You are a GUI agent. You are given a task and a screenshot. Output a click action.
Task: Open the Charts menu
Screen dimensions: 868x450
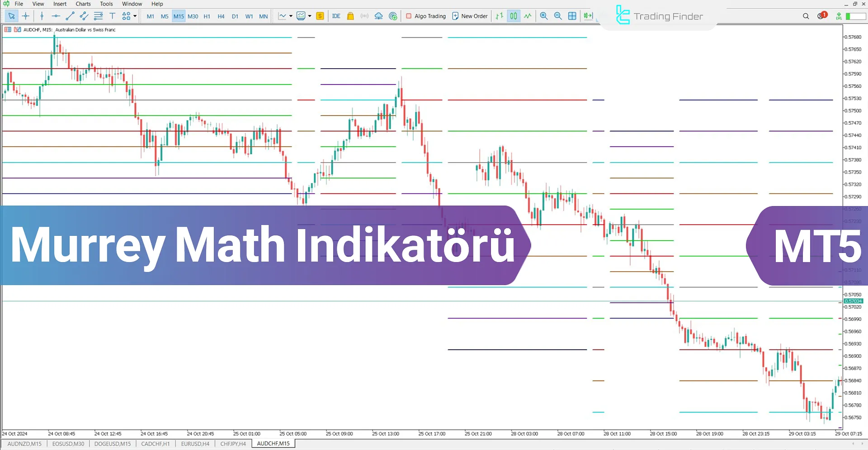(83, 4)
